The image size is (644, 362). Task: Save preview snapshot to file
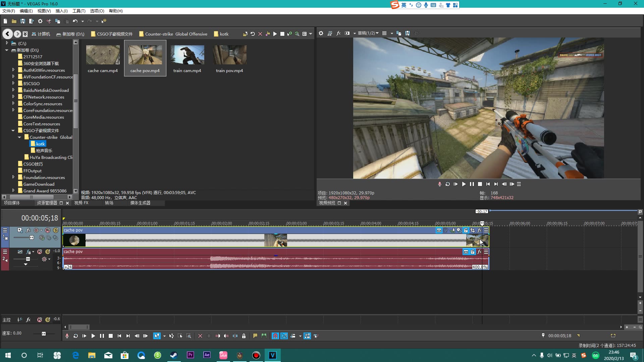pos(408,33)
